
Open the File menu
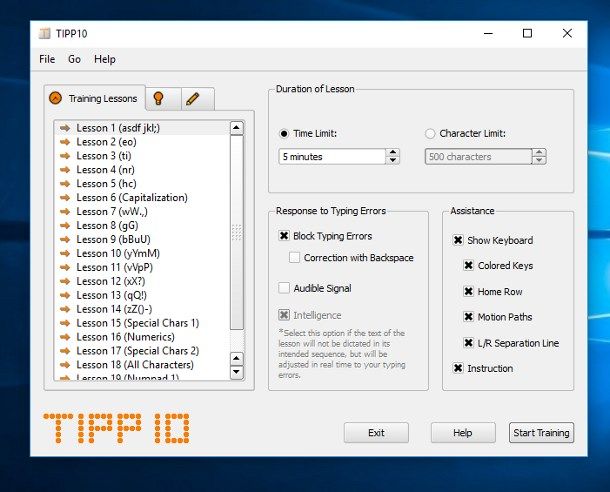[47, 59]
